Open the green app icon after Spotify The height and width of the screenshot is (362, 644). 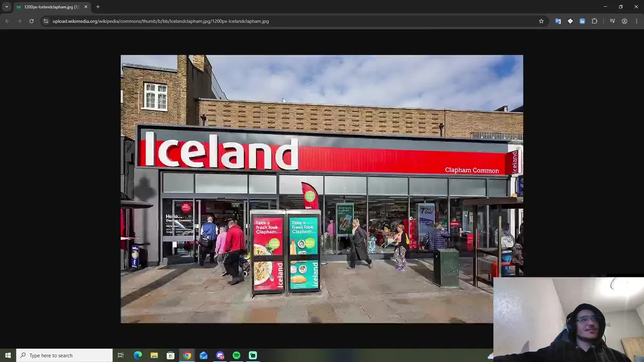(x=253, y=355)
